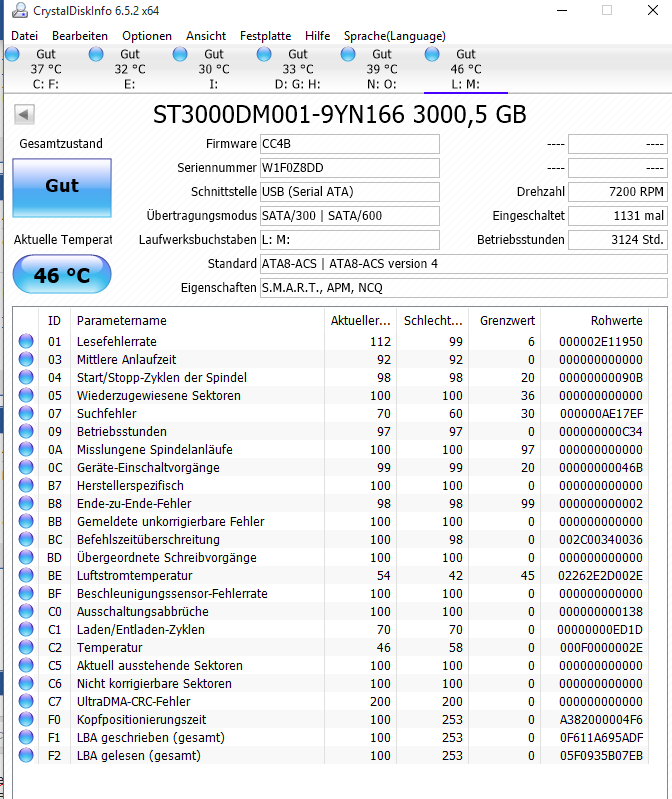The height and width of the screenshot is (799, 672).
Task: Click the Grenzwert column header
Action: point(504,321)
